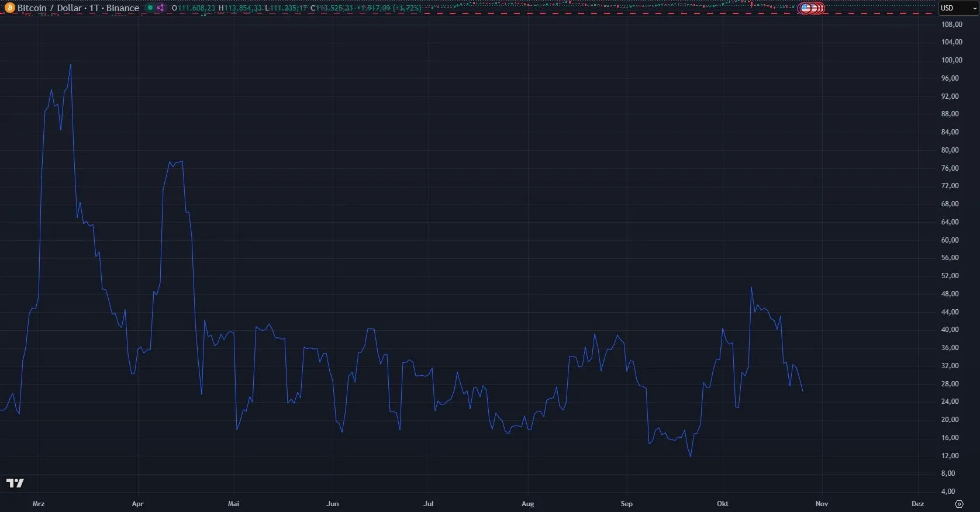
Task: Click the Mrz label on time axis
Action: click(39, 504)
